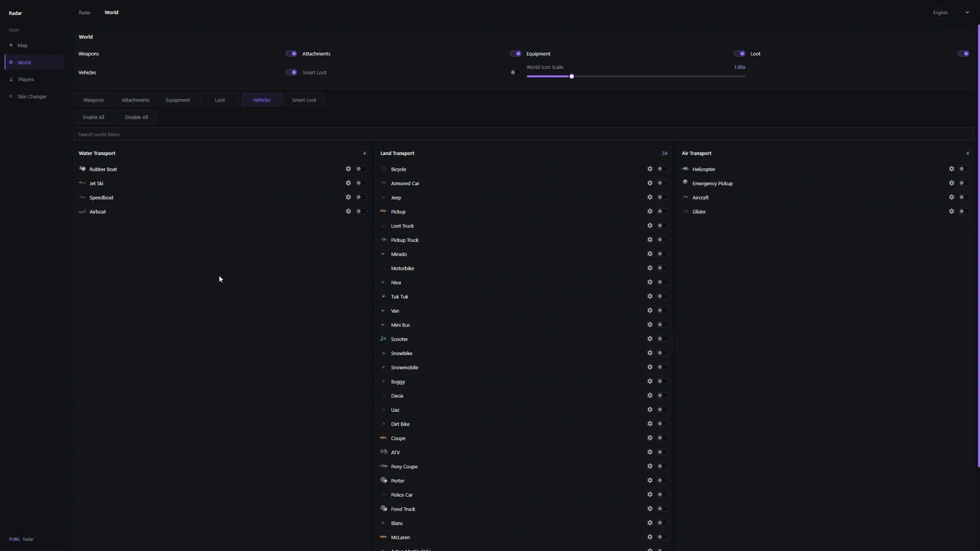Click the World Icon Scale slider handle
Screen dimensions: 980x551
point(572,77)
